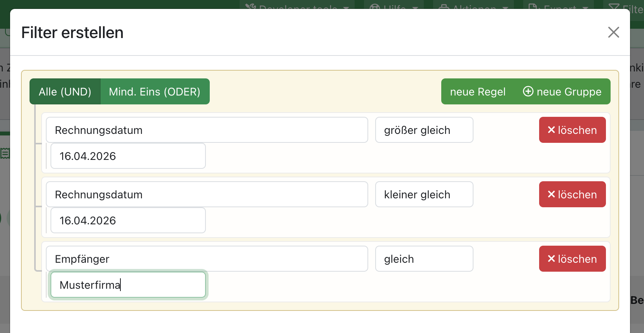Click the first rule's 16.04.2026 date field
The width and height of the screenshot is (644, 333).
(x=128, y=156)
